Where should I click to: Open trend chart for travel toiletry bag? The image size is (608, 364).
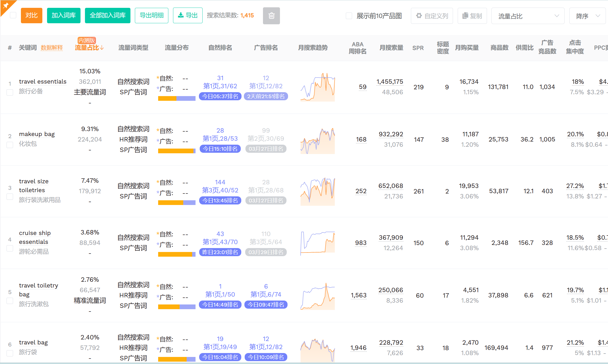[x=318, y=296]
